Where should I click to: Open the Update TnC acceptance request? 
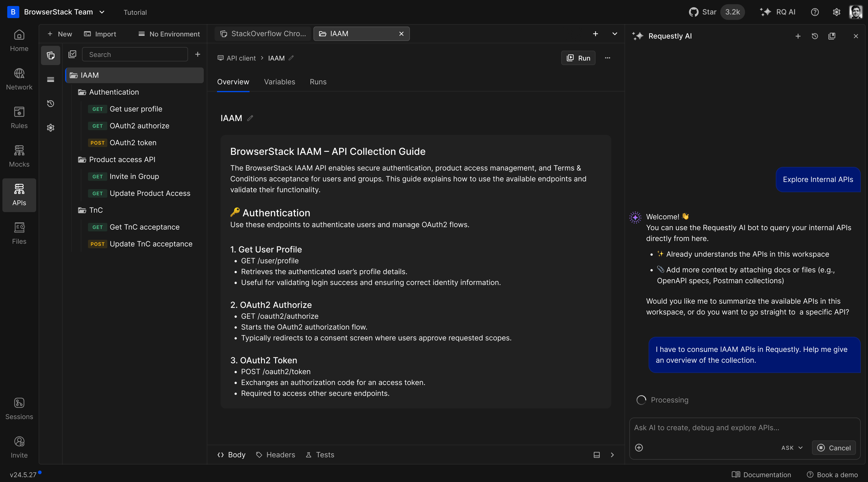(151, 244)
